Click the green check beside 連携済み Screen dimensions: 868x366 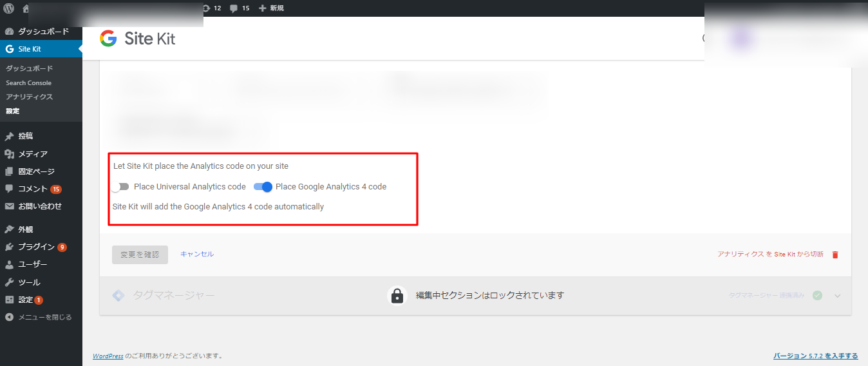point(817,296)
